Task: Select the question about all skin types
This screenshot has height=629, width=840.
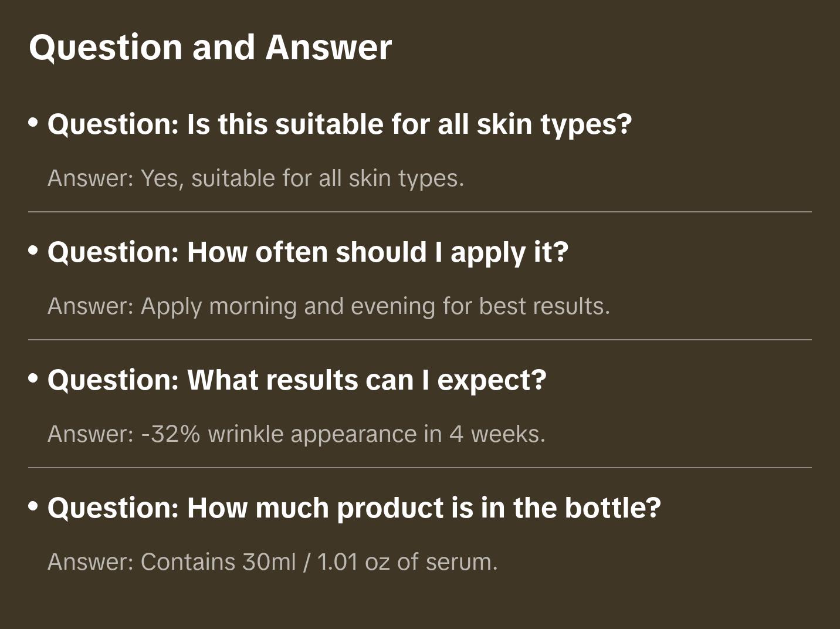Action: click(x=339, y=124)
